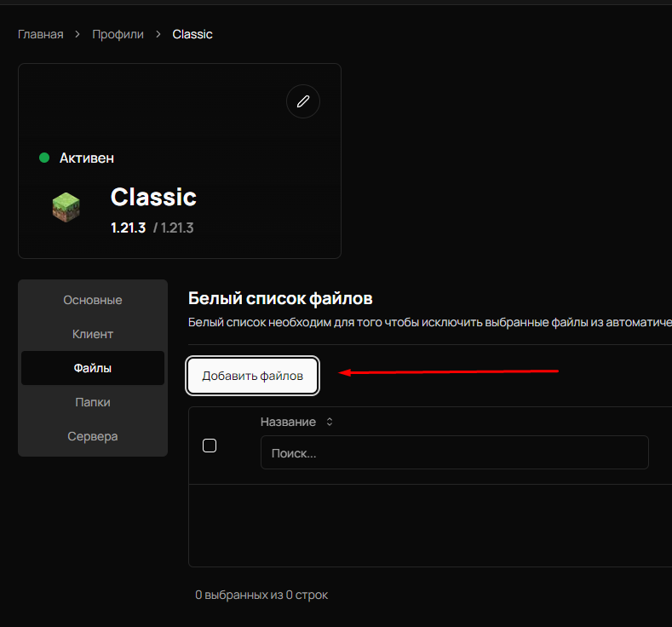
Task: Open Профили from the breadcrumb trail
Action: point(118,35)
